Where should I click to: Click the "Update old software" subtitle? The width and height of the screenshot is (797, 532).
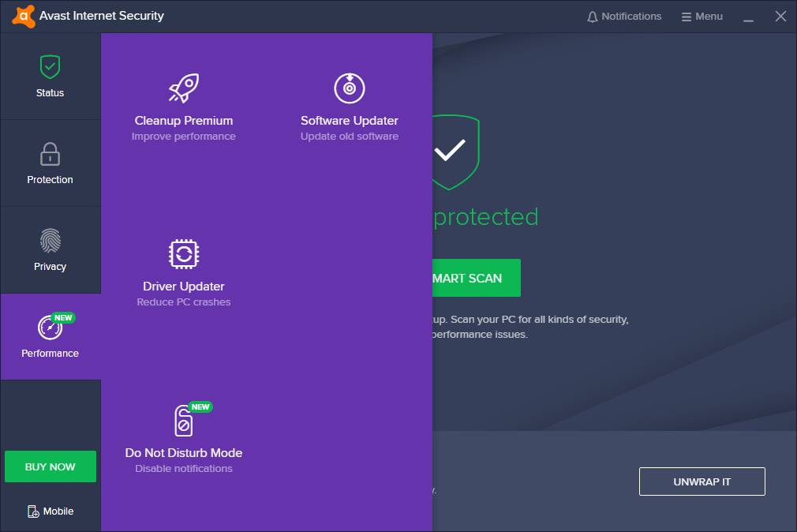coord(349,137)
